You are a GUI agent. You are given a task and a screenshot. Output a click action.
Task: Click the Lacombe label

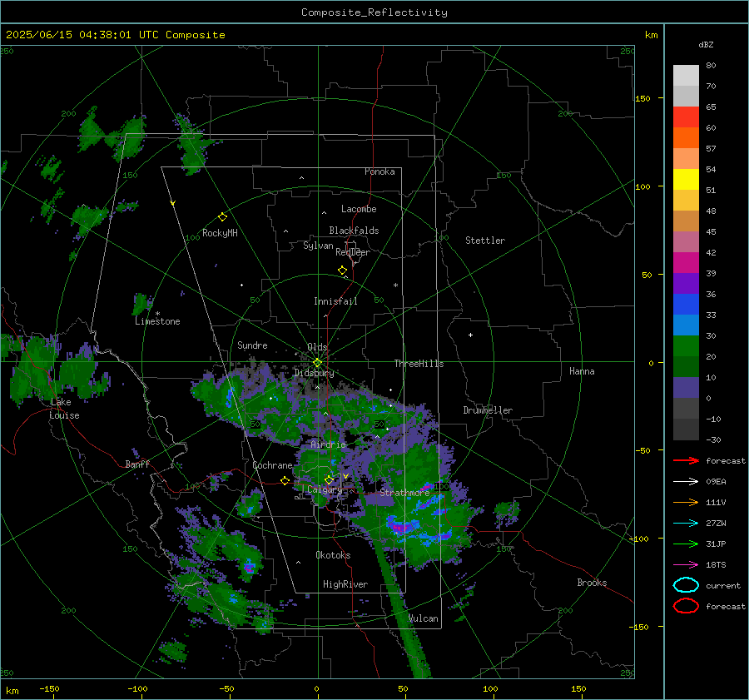(x=359, y=209)
